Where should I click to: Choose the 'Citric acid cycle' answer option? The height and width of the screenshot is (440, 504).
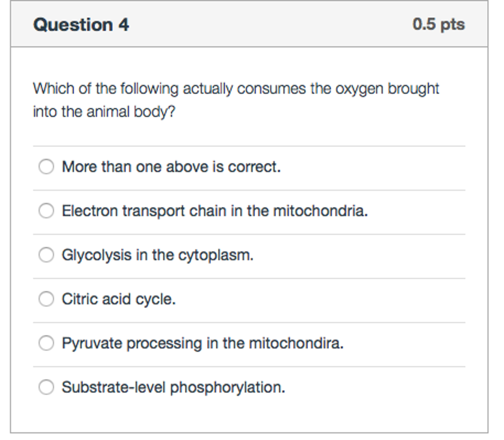click(x=47, y=299)
